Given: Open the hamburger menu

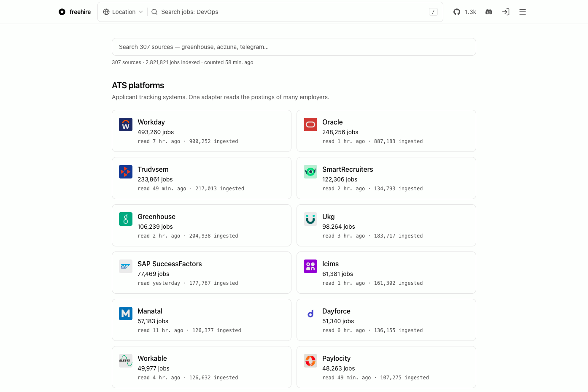Looking at the screenshot, I should pos(523,12).
